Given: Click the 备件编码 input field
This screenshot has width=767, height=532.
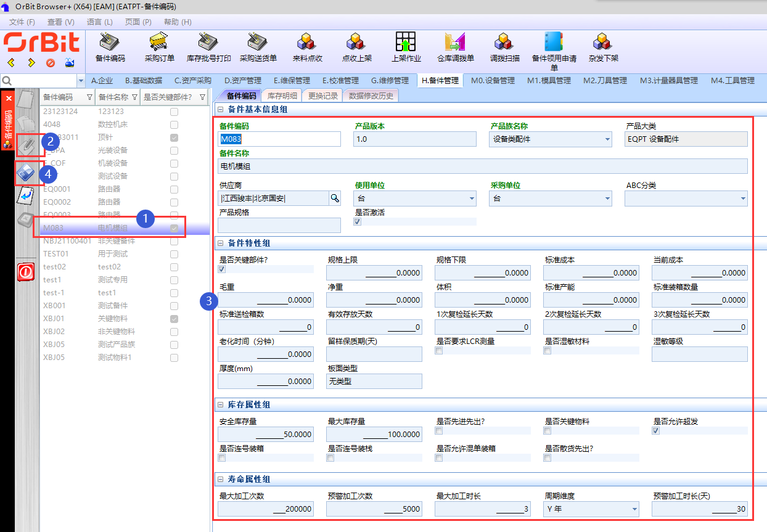Looking at the screenshot, I should tap(280, 139).
